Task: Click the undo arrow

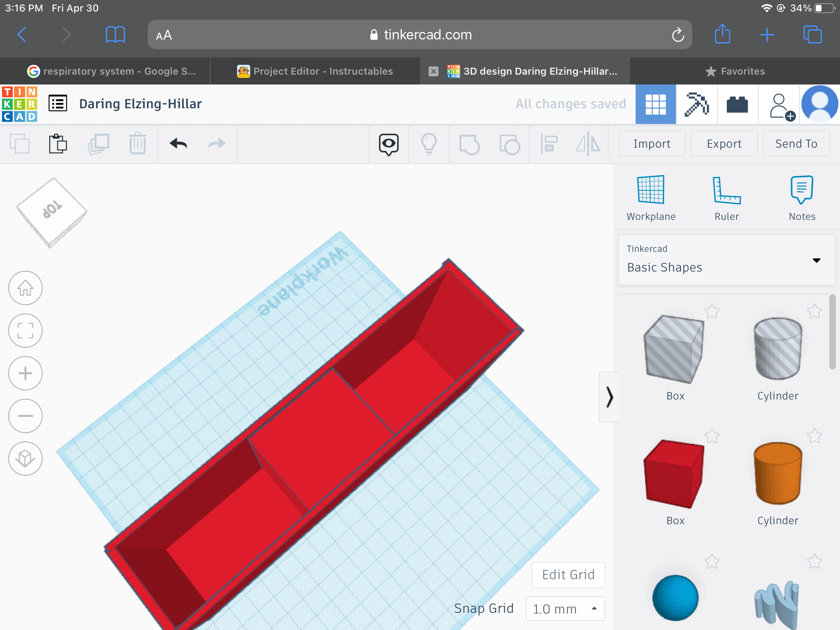Action: click(x=178, y=144)
